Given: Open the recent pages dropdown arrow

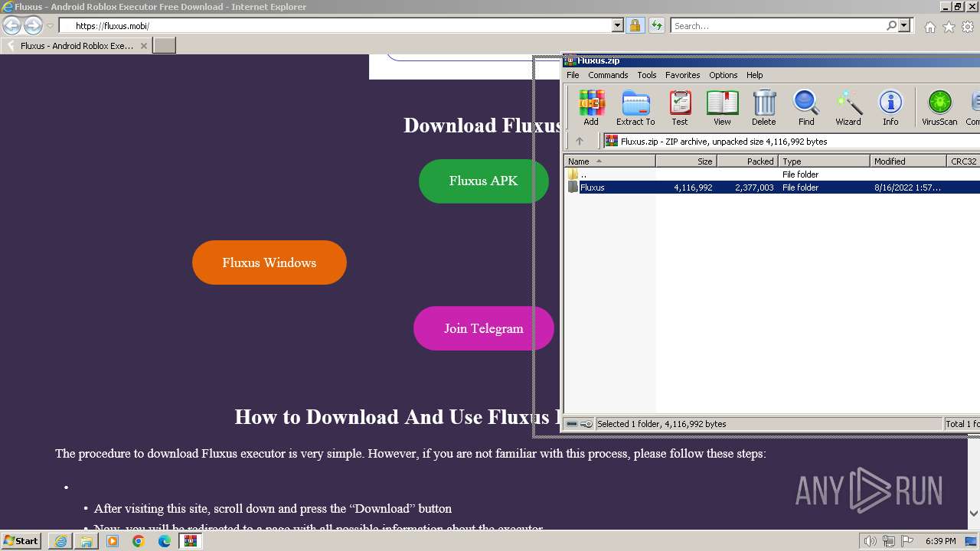Looking at the screenshot, I should pos(50,26).
